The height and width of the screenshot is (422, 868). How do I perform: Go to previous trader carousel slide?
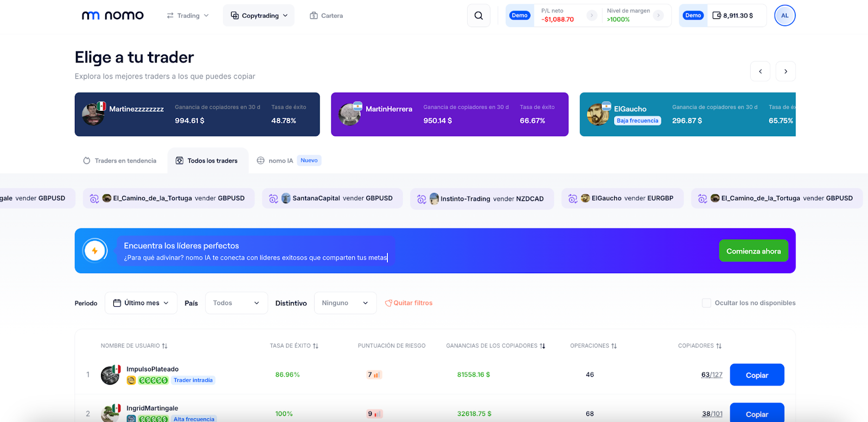(x=760, y=71)
